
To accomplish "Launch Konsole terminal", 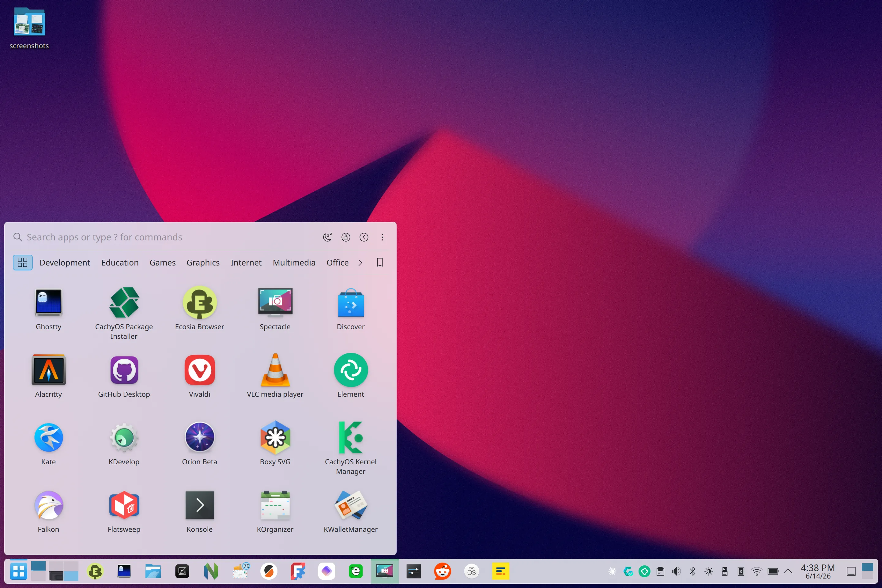I will click(x=199, y=511).
